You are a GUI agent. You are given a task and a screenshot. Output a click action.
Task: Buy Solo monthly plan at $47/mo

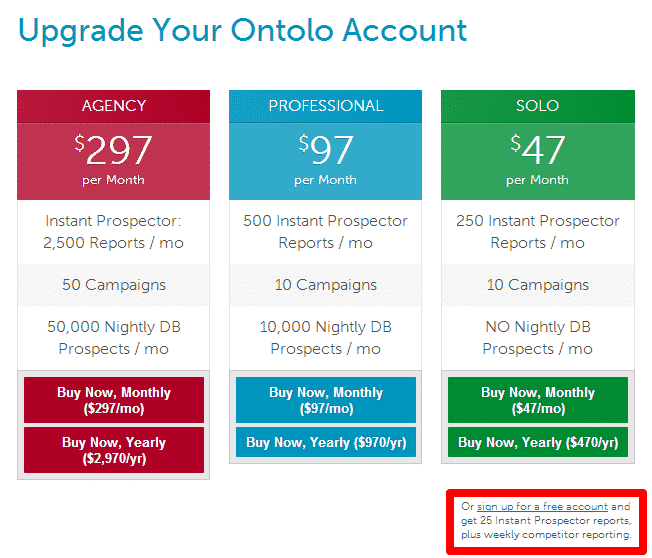[538, 400]
